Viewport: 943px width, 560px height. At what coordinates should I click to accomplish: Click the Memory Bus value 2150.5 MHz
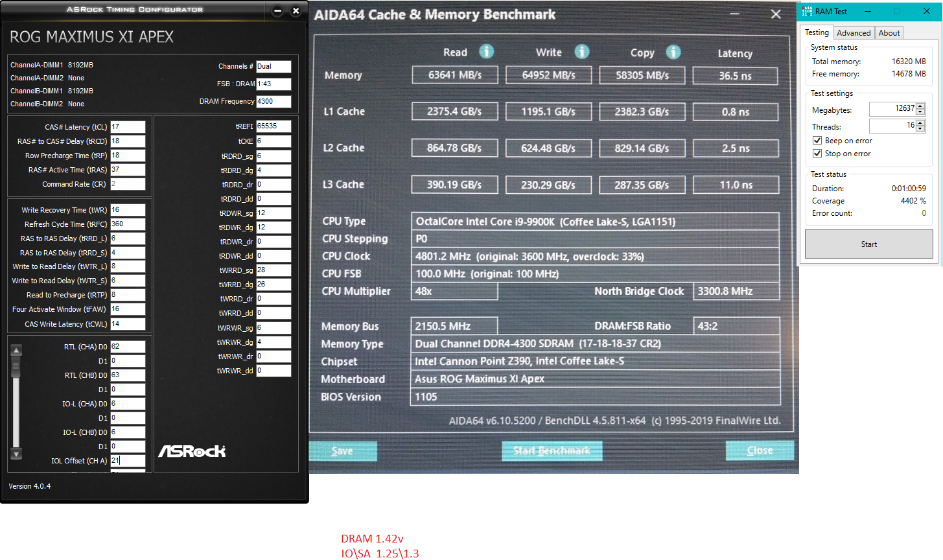[x=455, y=326]
